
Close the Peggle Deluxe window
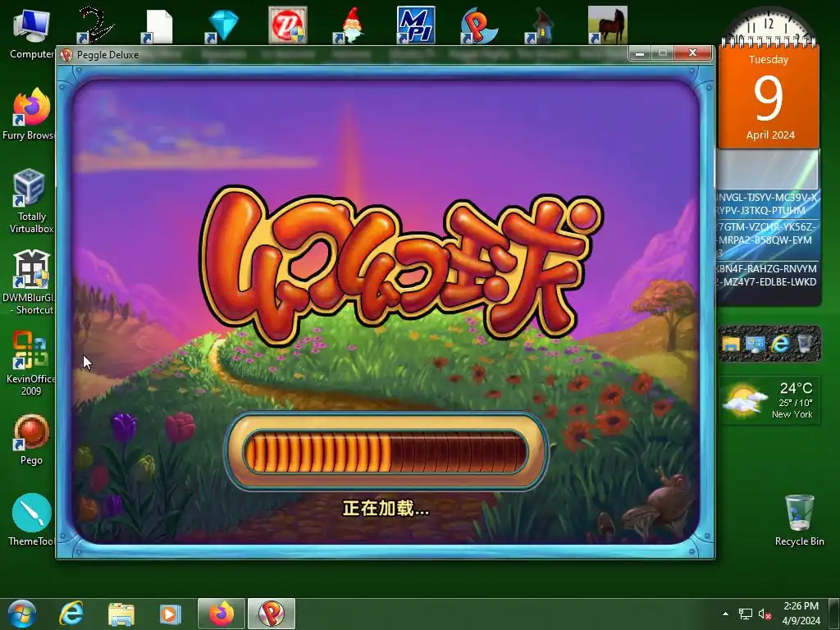[692, 52]
